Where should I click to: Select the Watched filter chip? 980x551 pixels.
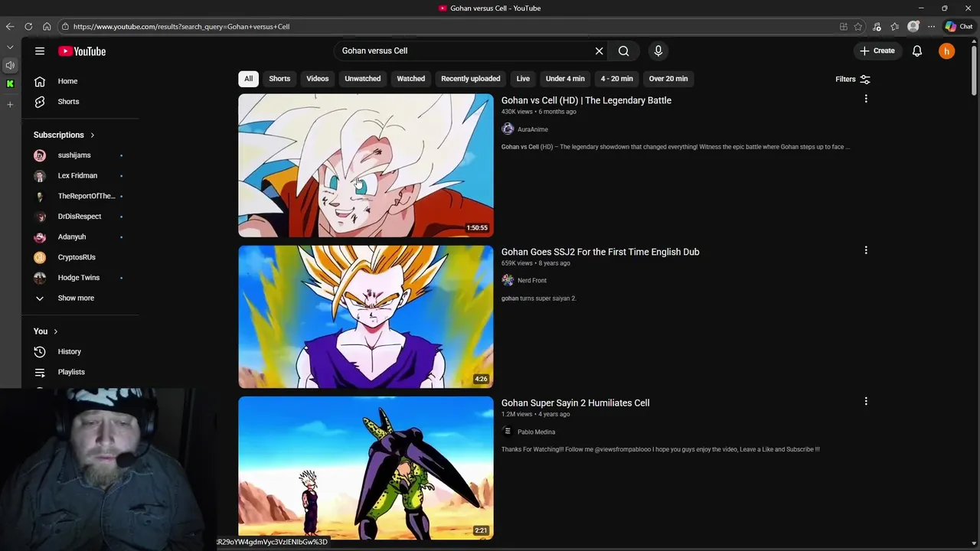[x=411, y=79]
